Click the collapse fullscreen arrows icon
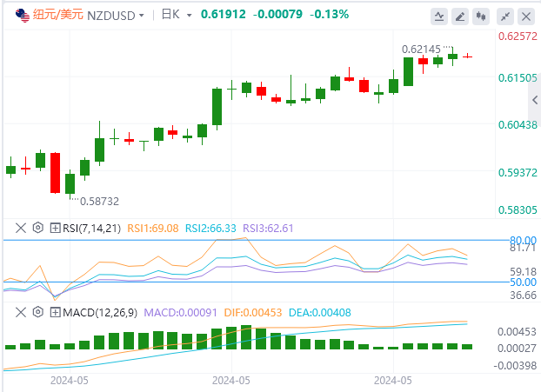 pyautogui.click(x=505, y=17)
